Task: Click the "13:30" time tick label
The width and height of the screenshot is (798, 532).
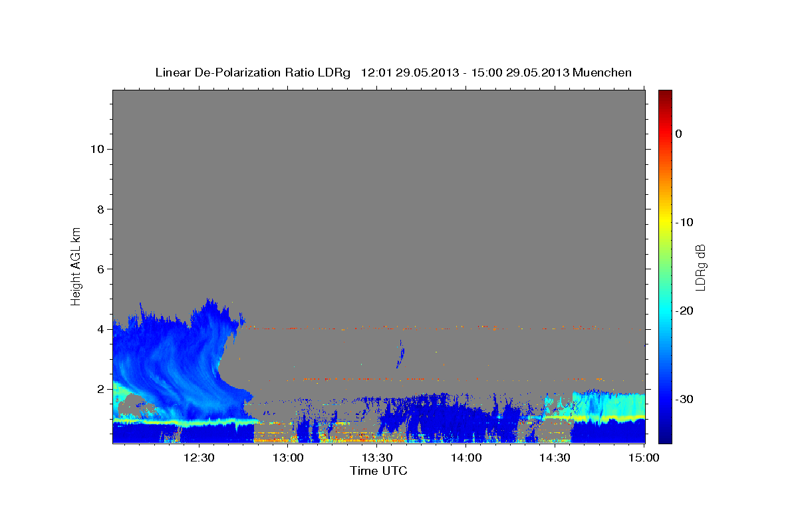Action: point(376,458)
